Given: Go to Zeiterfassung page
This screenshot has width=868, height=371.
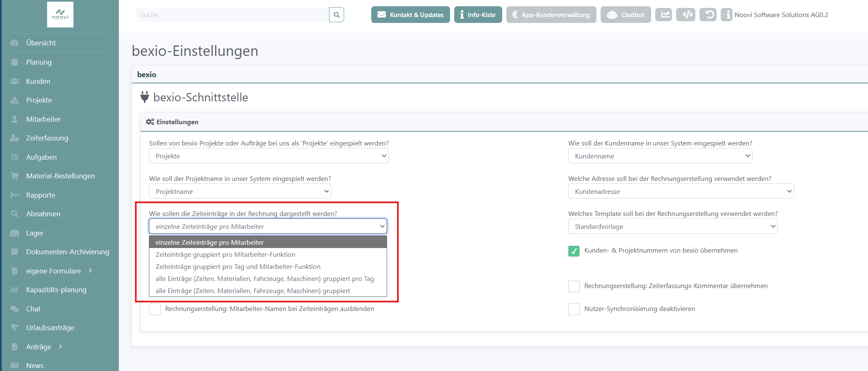Looking at the screenshot, I should (47, 138).
